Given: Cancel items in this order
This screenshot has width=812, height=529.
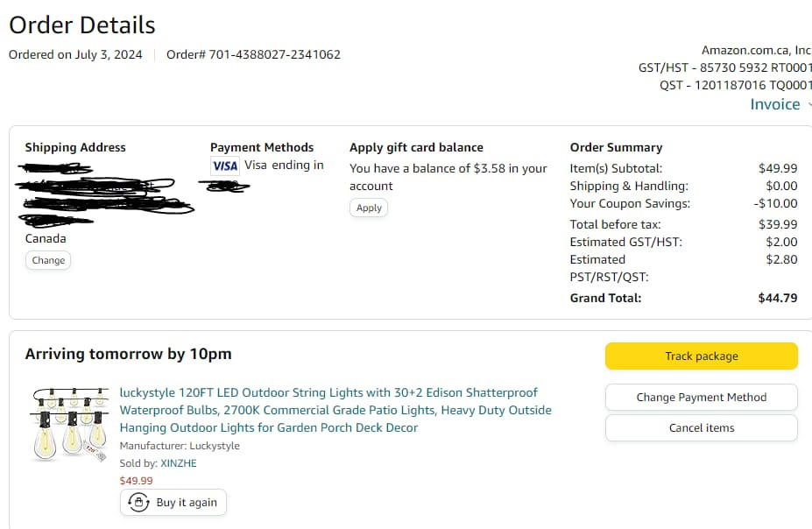Looking at the screenshot, I should [x=701, y=427].
